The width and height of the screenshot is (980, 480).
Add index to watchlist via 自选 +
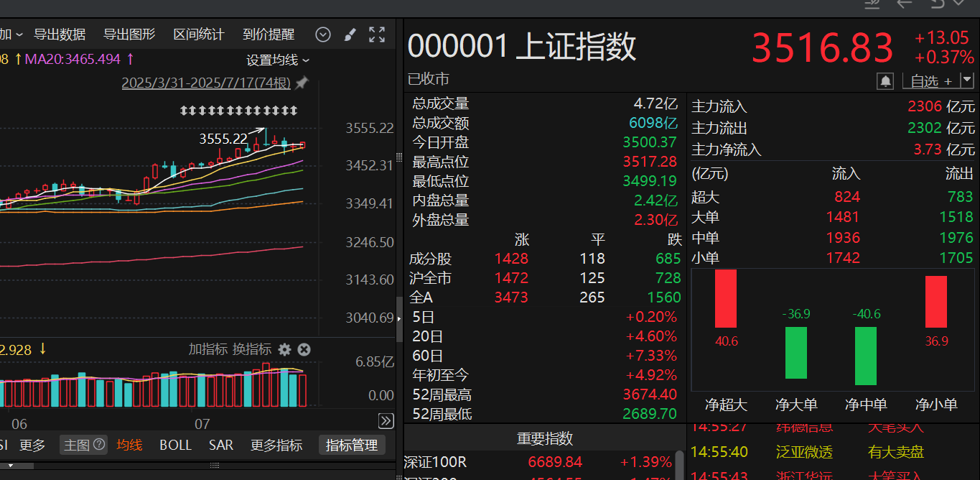point(931,80)
